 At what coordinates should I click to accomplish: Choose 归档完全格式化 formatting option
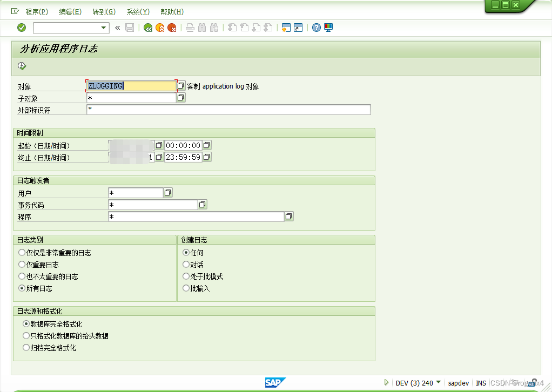click(26, 347)
